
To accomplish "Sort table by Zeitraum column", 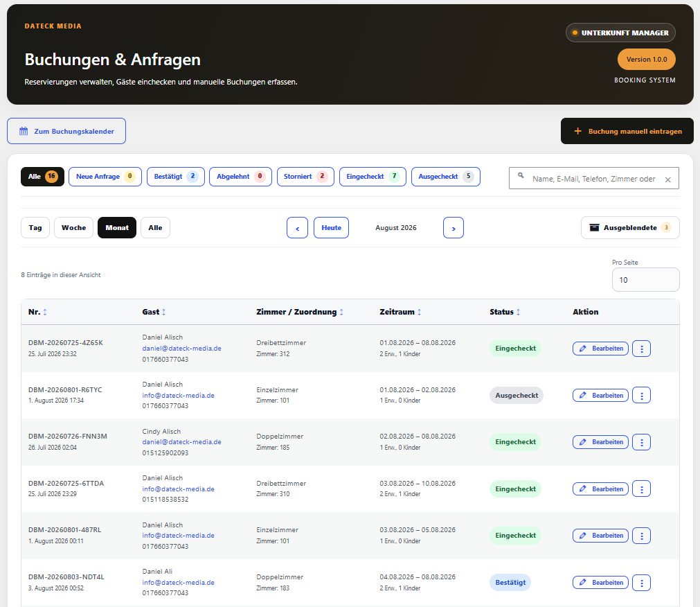I will click(400, 312).
